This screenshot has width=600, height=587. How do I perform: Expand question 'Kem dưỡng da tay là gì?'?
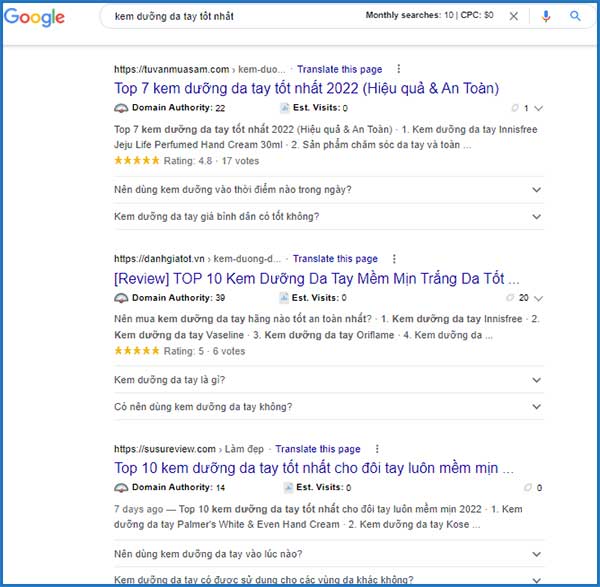coord(329,380)
